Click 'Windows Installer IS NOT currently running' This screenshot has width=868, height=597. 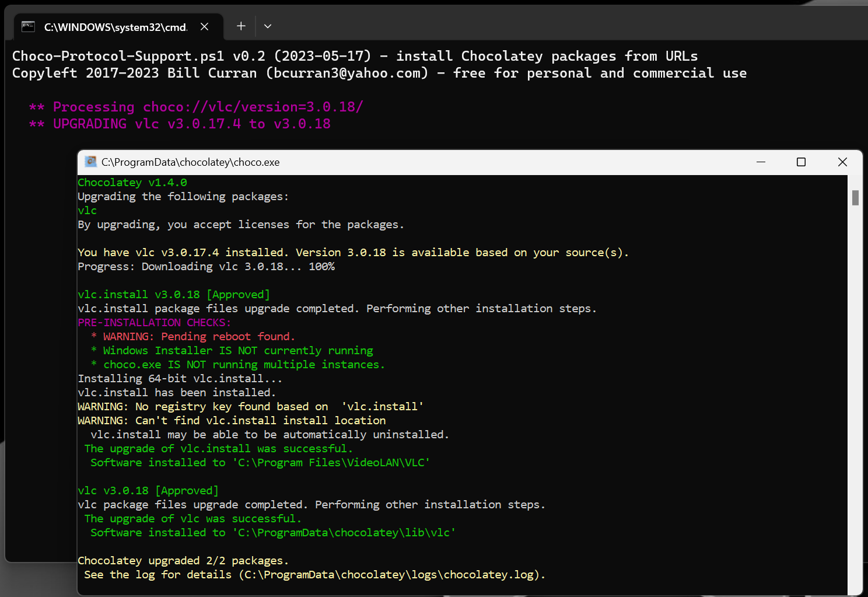pyautogui.click(x=232, y=351)
